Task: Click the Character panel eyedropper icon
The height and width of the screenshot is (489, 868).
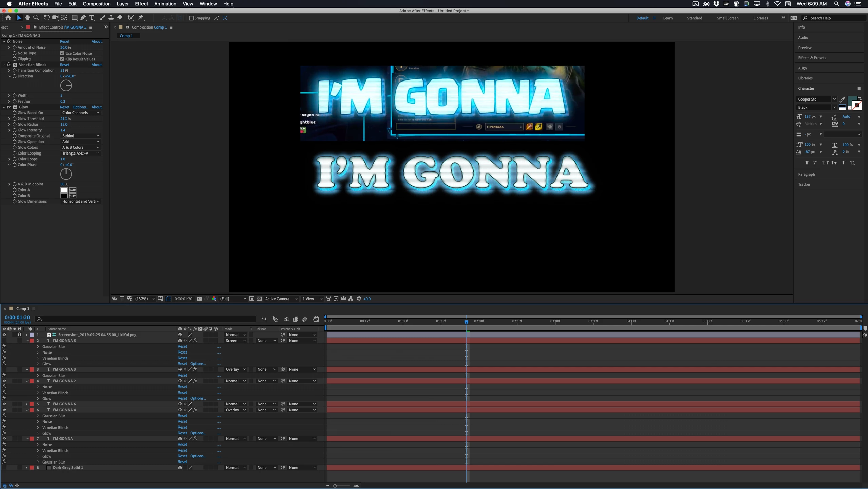Action: (x=842, y=99)
